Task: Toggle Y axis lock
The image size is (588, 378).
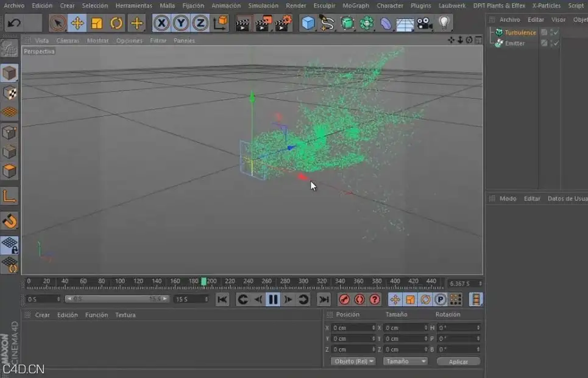Action: tap(181, 23)
